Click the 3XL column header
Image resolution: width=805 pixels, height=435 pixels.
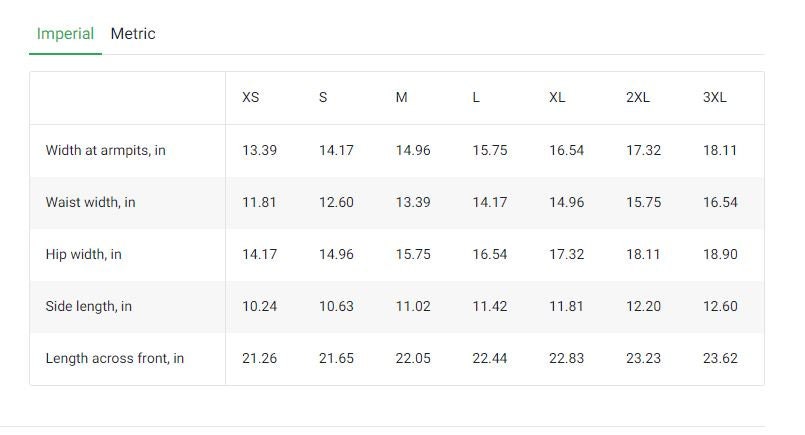715,98
